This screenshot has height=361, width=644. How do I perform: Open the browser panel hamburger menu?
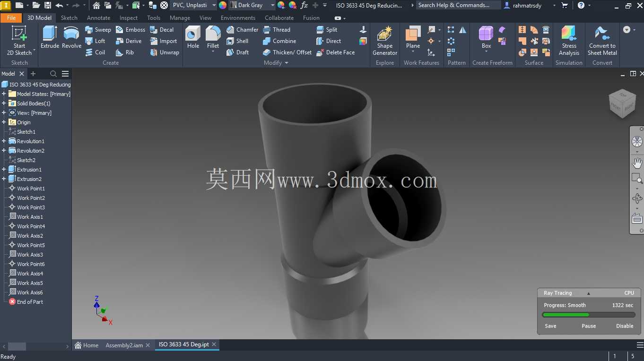(65, 74)
